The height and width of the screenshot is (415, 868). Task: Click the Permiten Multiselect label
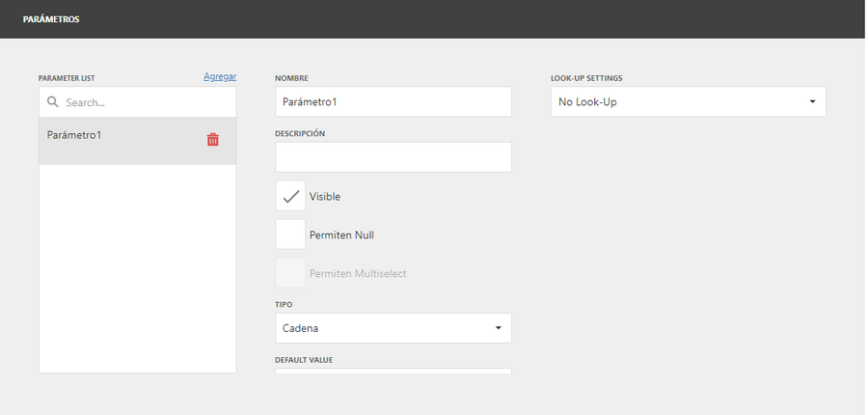(358, 274)
